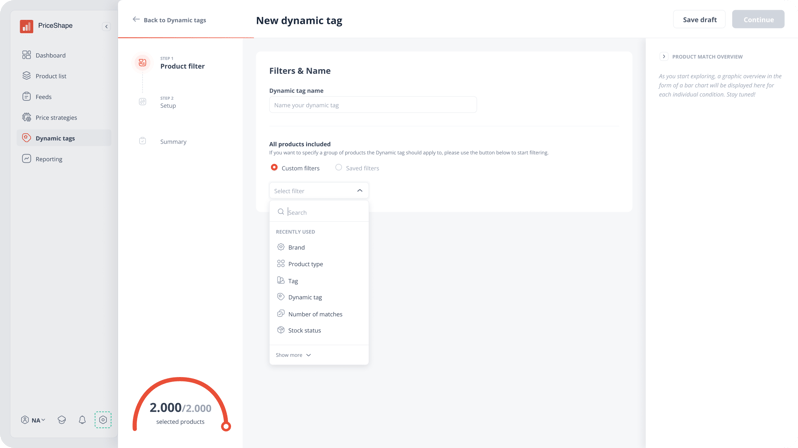Select Step 2 Setup icon

[x=142, y=102]
